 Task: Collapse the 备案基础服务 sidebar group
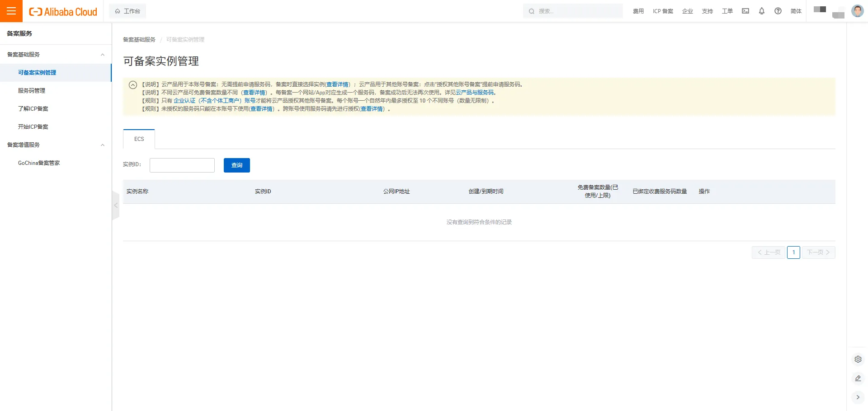click(x=103, y=55)
